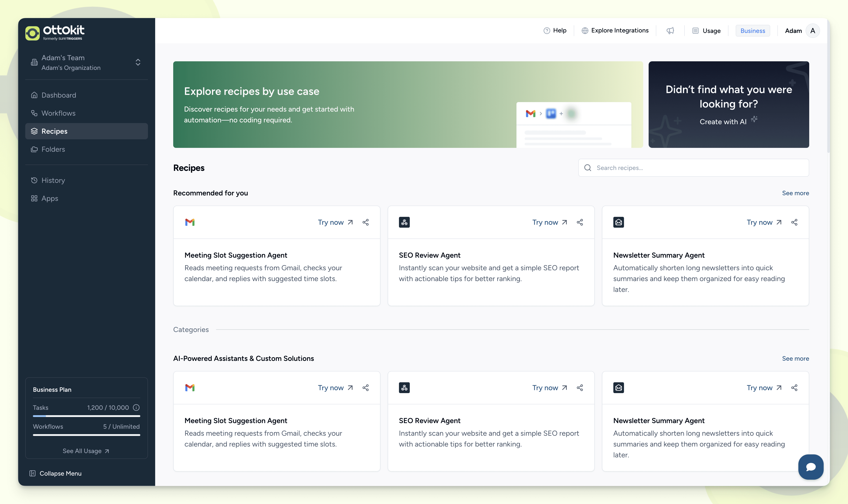Click the Adam user avatar
848x504 pixels.
point(812,31)
